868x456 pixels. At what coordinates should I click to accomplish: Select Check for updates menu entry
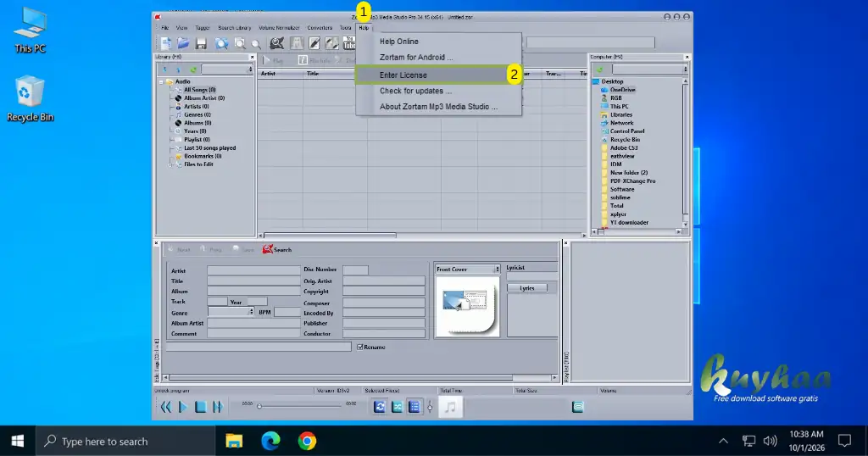(x=415, y=91)
